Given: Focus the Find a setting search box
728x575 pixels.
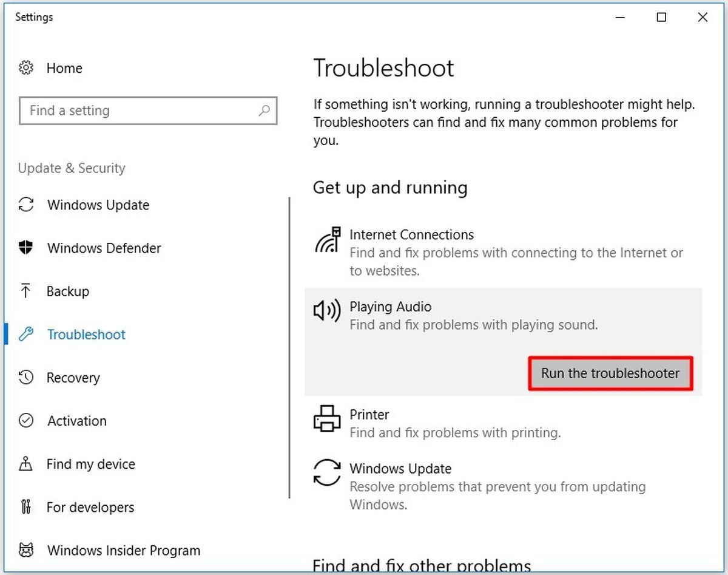Looking at the screenshot, I should point(148,111).
